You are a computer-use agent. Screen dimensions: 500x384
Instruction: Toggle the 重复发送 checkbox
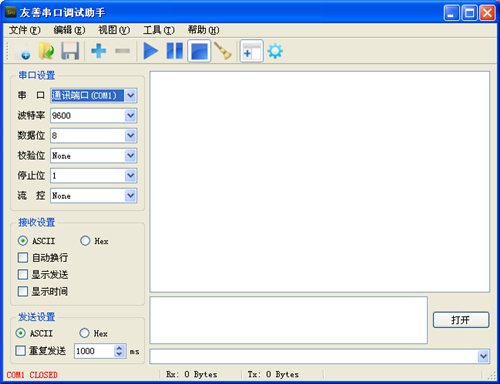pyautogui.click(x=20, y=351)
